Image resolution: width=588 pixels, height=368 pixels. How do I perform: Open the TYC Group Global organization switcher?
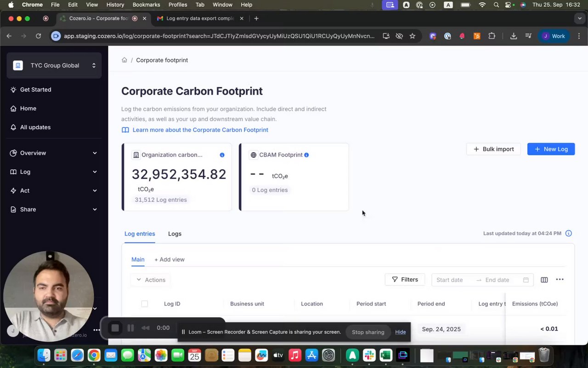[54, 65]
